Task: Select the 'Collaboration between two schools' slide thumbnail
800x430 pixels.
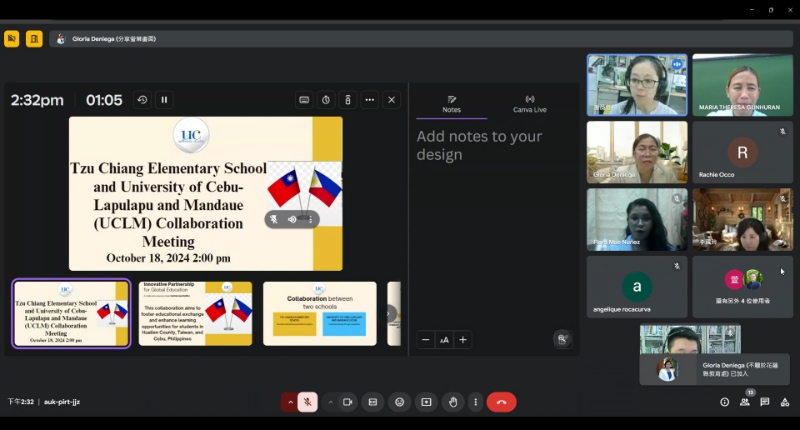Action: pos(319,313)
